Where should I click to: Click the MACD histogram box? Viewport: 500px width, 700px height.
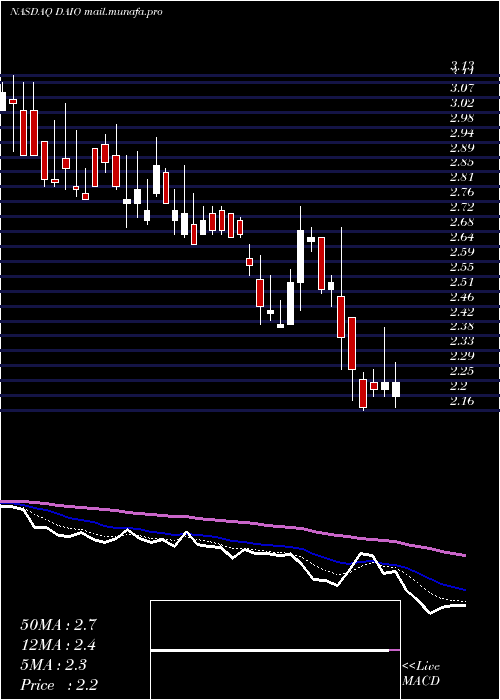coord(275,650)
